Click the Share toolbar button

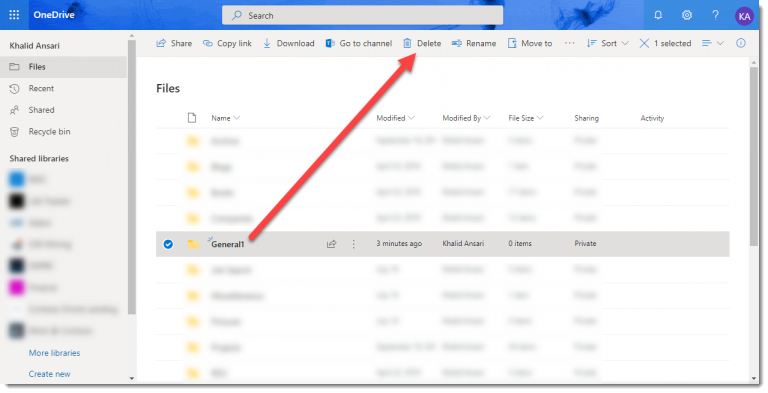174,43
